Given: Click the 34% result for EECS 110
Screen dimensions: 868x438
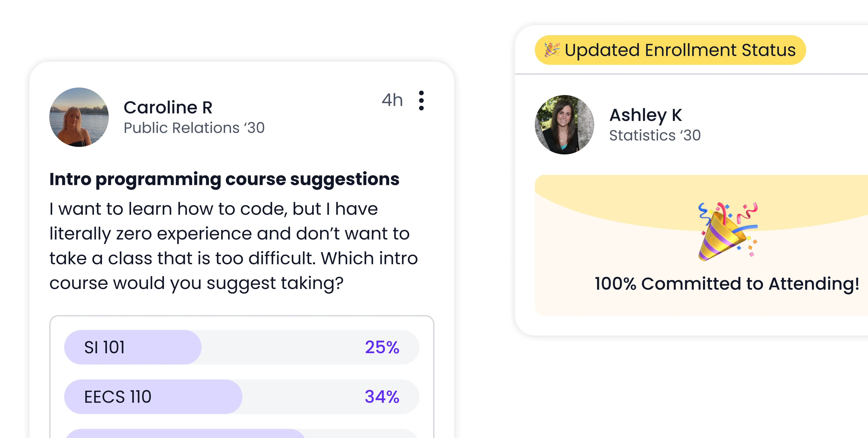Looking at the screenshot, I should click(382, 397).
